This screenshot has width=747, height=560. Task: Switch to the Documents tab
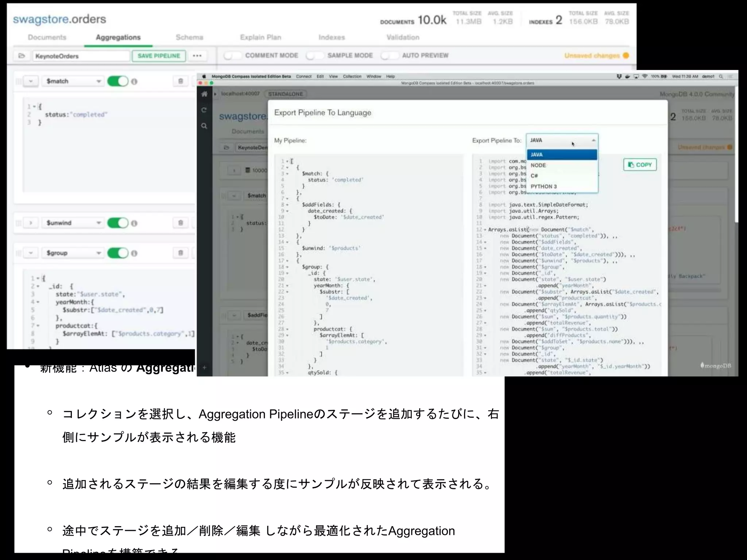(47, 37)
